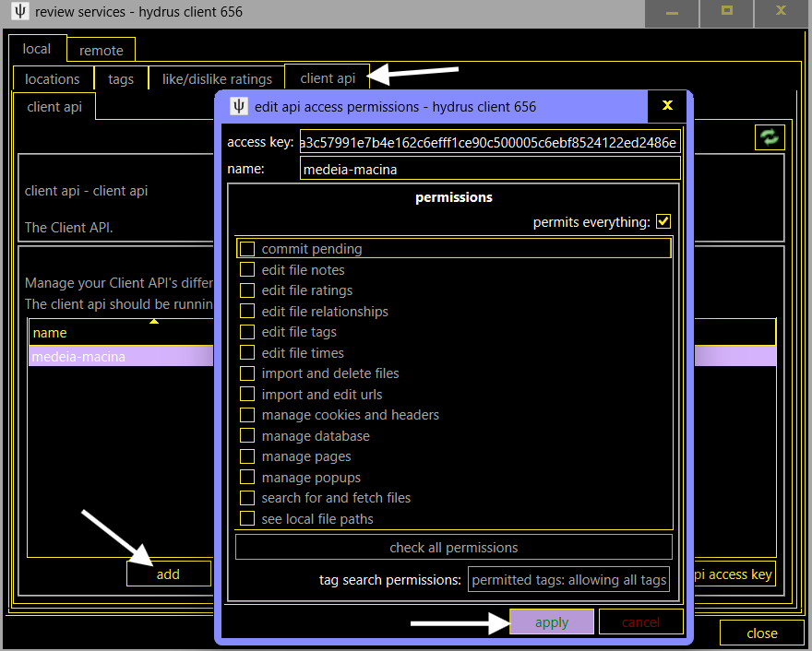This screenshot has width=812, height=651.
Task: Close the edit api permissions dialog
Action: point(667,106)
